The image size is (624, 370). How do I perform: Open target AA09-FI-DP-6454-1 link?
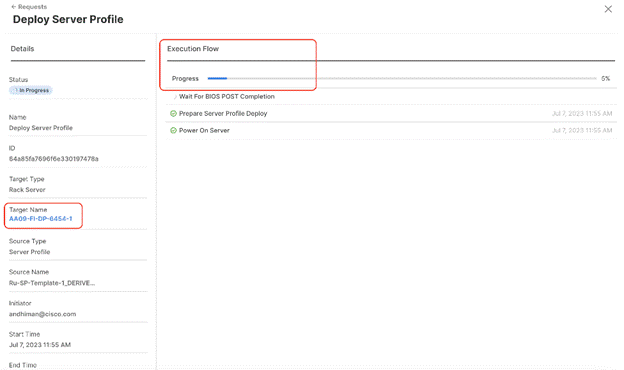point(41,219)
